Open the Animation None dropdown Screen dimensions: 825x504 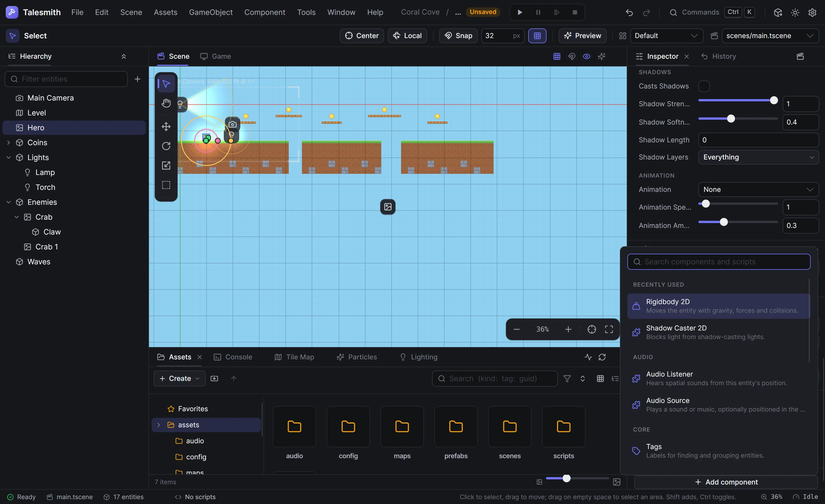click(x=758, y=189)
